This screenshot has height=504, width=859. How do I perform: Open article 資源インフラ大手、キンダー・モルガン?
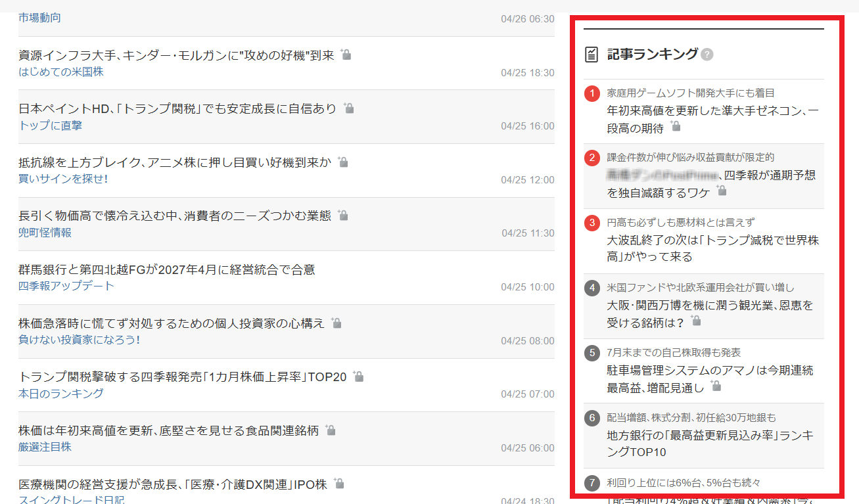point(177,55)
